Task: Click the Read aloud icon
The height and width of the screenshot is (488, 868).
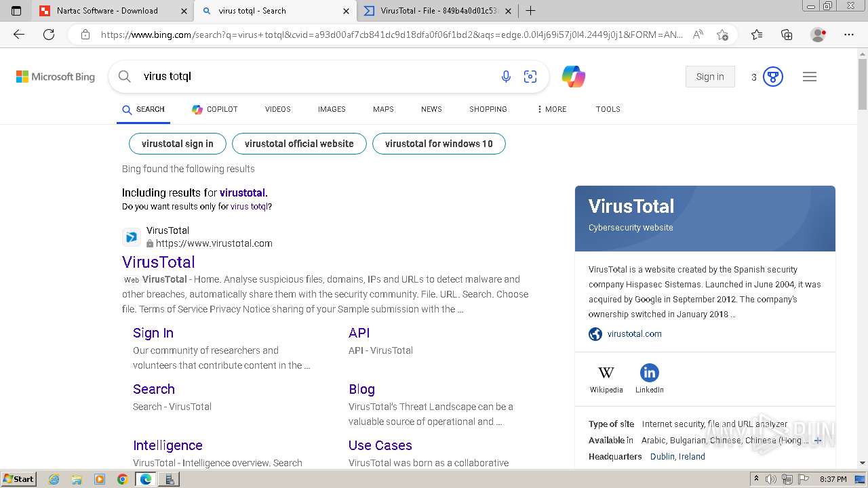Action: 698,35
